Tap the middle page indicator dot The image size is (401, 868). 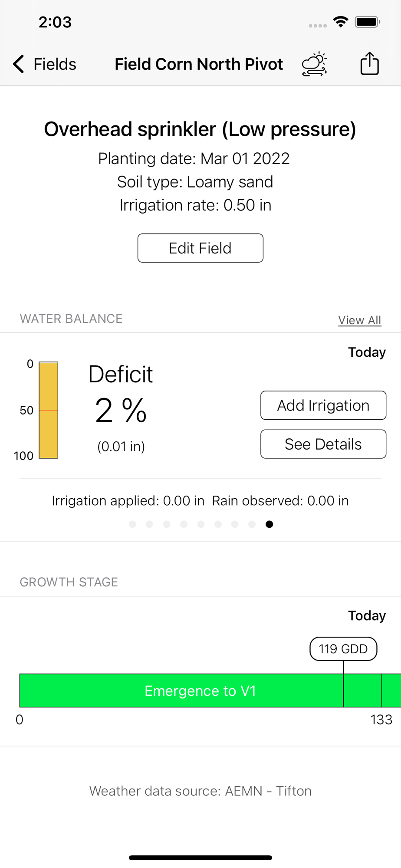tap(201, 524)
